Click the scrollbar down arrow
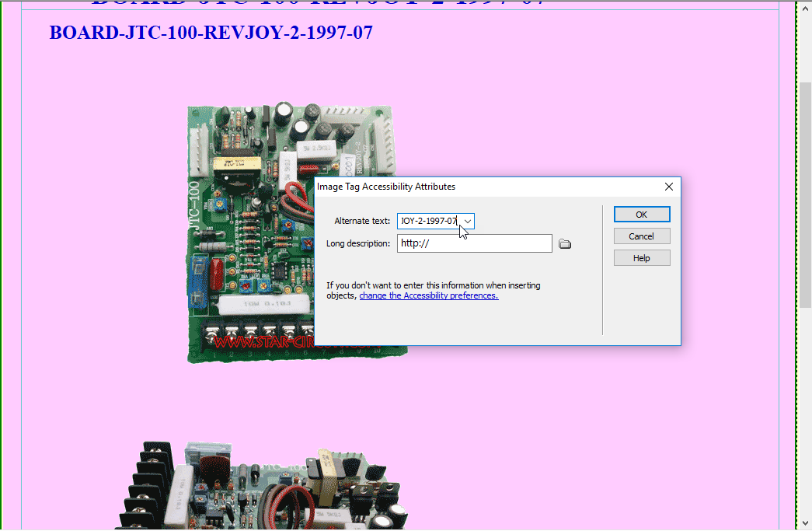This screenshot has height=531, width=812. point(805,523)
